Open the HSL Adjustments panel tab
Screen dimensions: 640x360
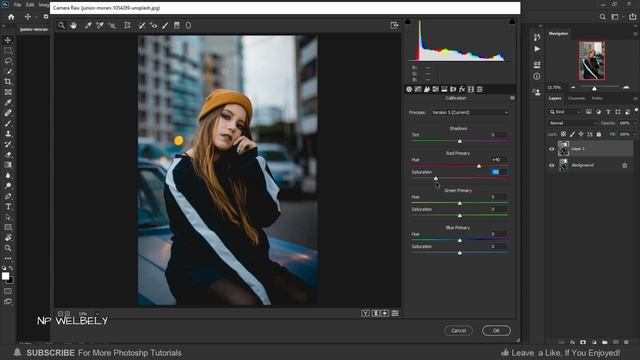[436, 89]
